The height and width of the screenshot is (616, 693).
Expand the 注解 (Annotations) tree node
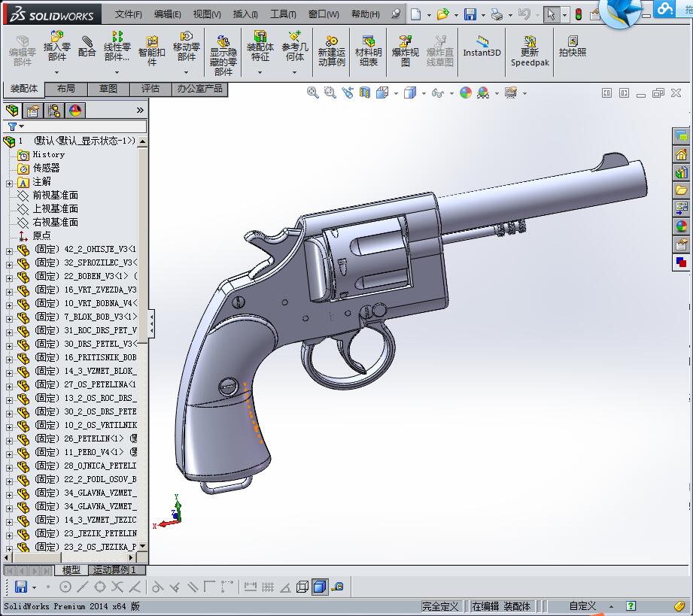(x=9, y=183)
